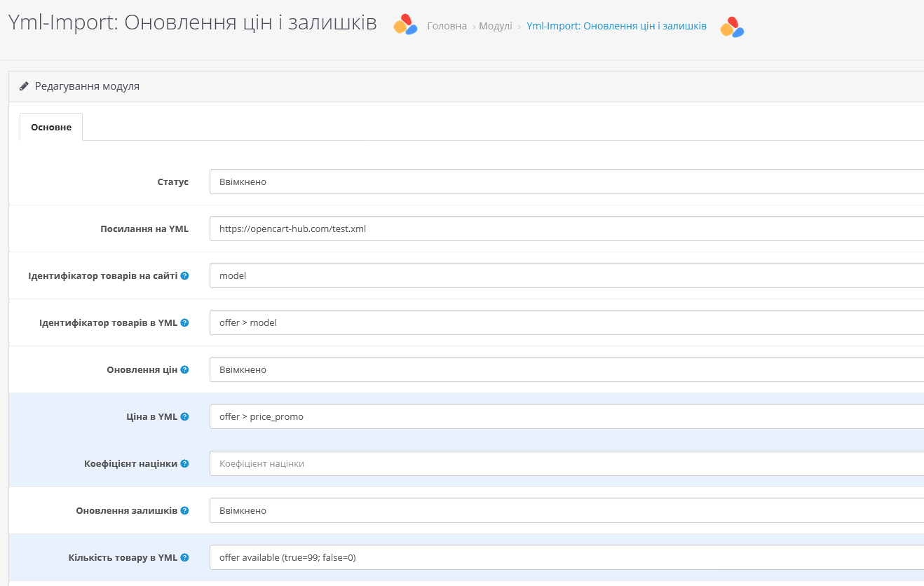The width and height of the screenshot is (924, 586).
Task: Click the help icon beside Оновлення залишків
Action: [184, 510]
